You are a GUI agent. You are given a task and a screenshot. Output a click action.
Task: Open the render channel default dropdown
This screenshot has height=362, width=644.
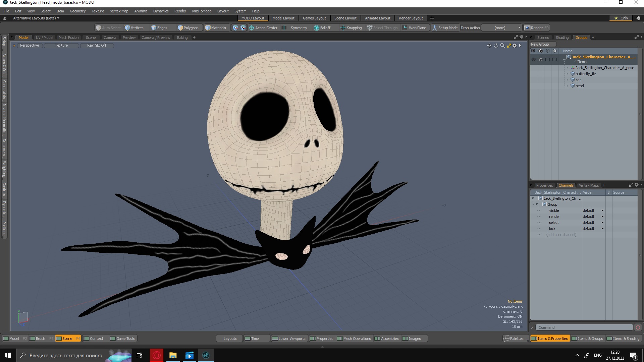click(x=593, y=217)
